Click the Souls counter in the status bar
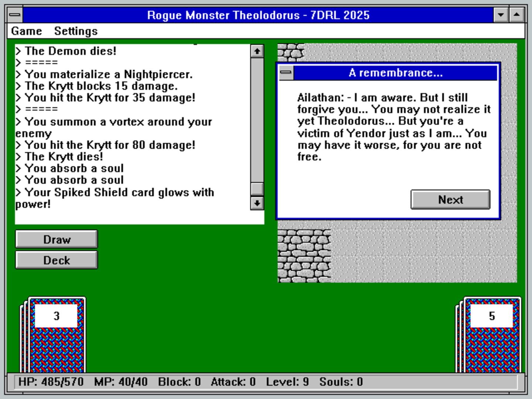This screenshot has height=399, width=532. click(x=342, y=382)
